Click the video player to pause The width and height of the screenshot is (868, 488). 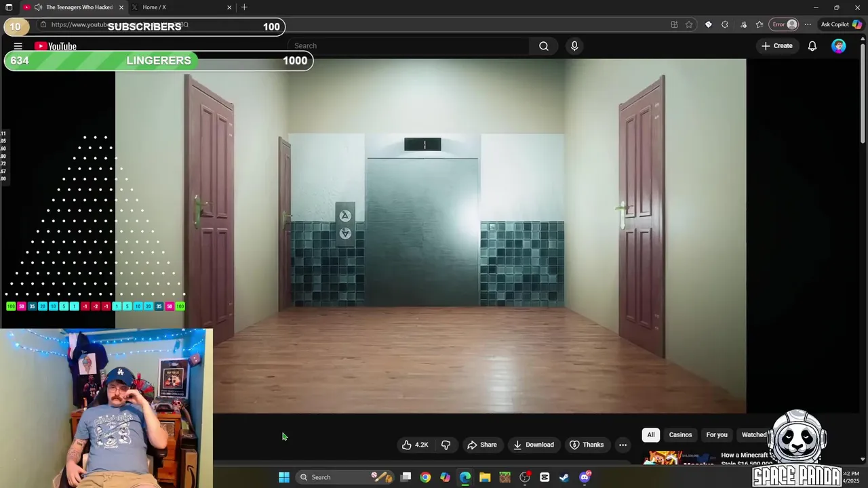(431, 236)
